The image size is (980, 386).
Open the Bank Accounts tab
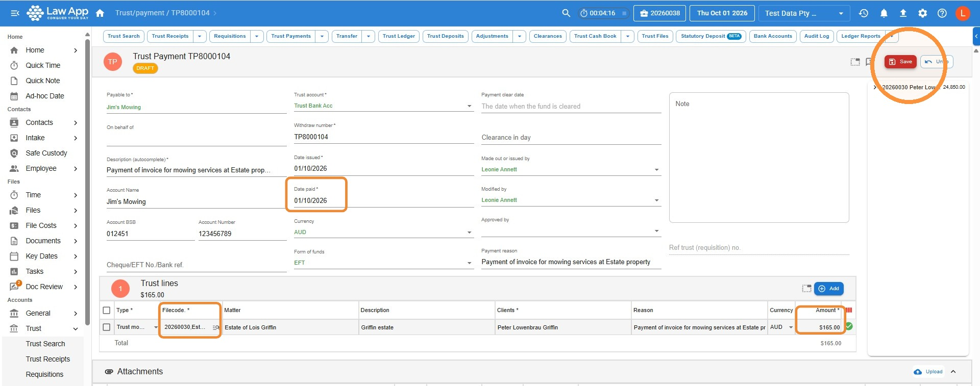click(x=773, y=36)
